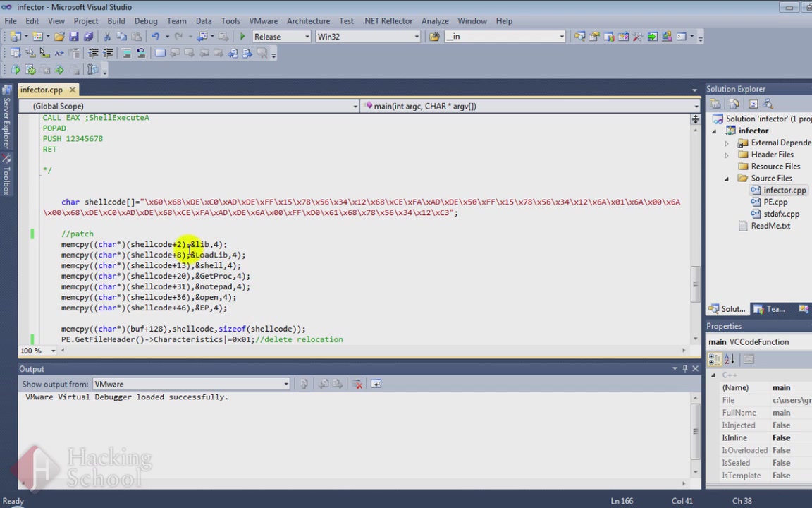This screenshot has width=812, height=508.
Task: Click the editor split bar handle
Action: point(696,119)
